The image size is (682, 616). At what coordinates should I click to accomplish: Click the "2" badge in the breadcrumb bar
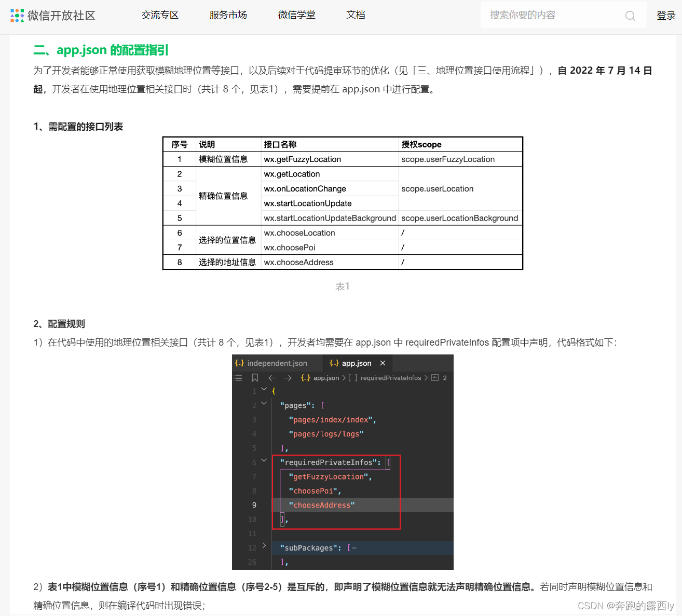(445, 378)
